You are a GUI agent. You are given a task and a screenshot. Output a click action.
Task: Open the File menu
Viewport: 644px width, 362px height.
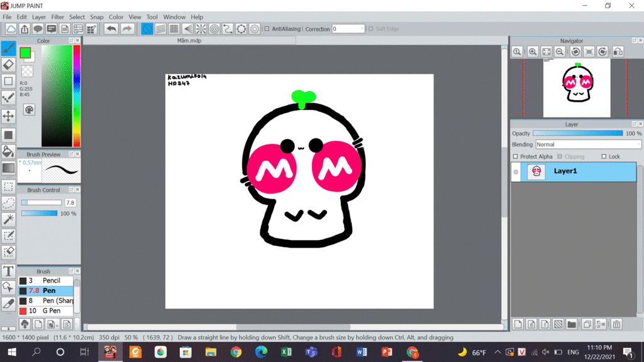pos(7,17)
